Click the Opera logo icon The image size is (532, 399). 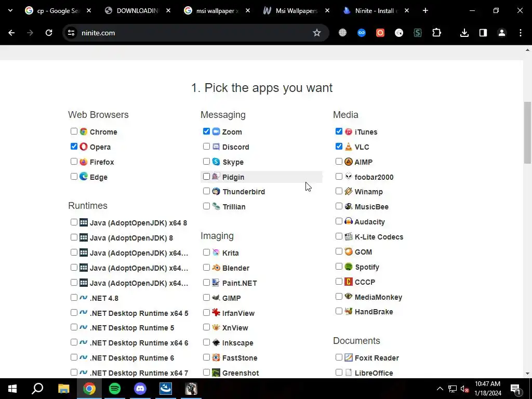pyautogui.click(x=84, y=147)
